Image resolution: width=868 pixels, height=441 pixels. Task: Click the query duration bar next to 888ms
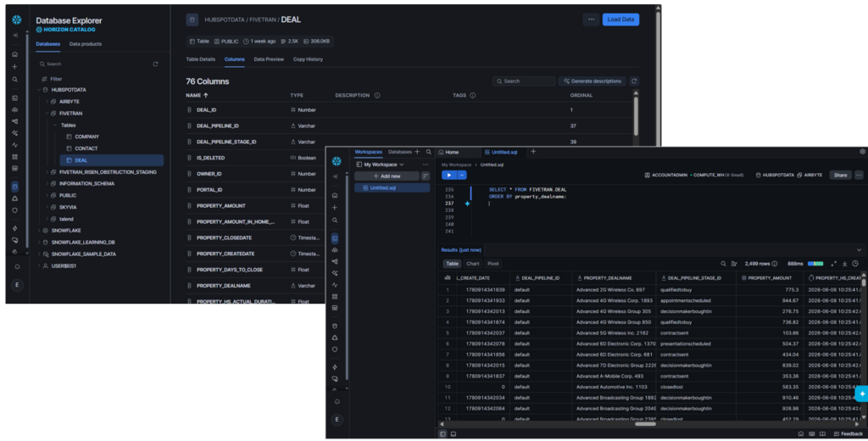(x=815, y=264)
